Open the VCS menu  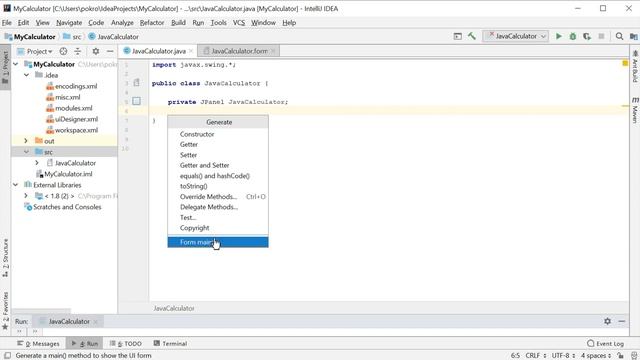tap(239, 23)
